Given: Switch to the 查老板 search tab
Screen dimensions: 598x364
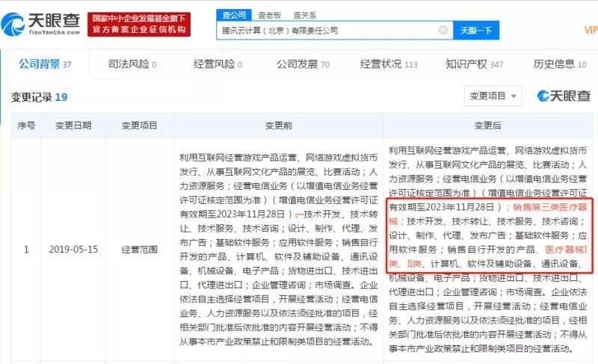Looking at the screenshot, I should click(270, 15).
